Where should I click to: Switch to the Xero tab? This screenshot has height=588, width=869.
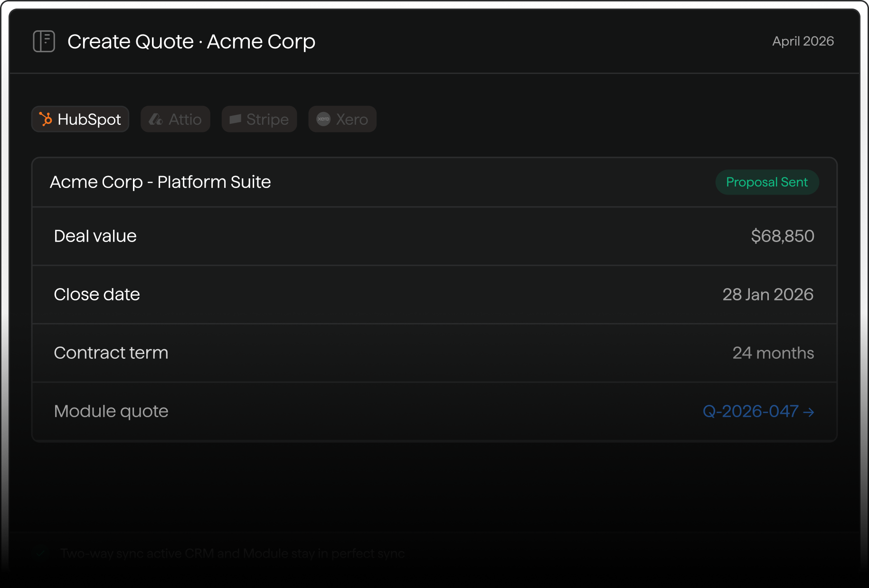(x=342, y=119)
